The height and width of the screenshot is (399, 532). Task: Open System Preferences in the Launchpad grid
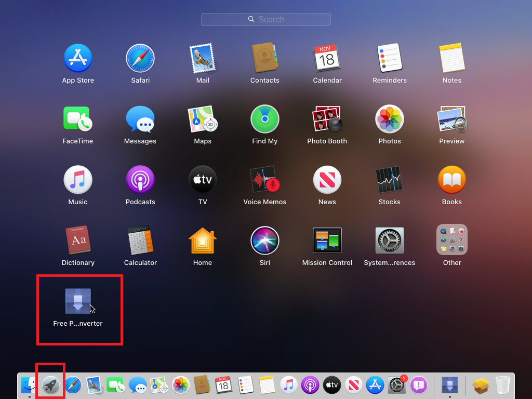pyautogui.click(x=390, y=240)
